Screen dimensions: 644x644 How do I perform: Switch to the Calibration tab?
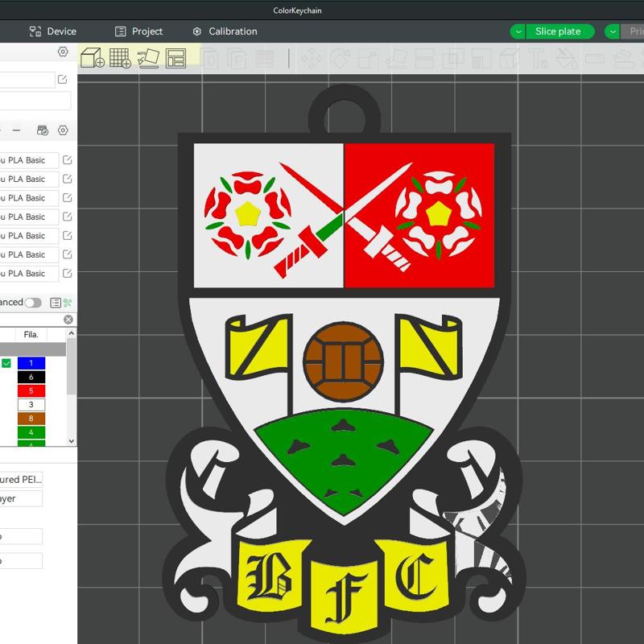pos(225,31)
